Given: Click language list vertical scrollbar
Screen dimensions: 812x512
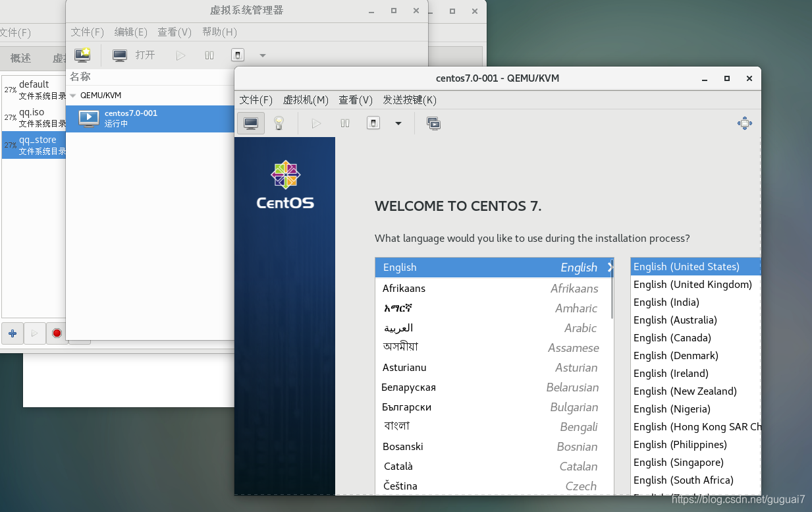Looking at the screenshot, I should point(612,290).
